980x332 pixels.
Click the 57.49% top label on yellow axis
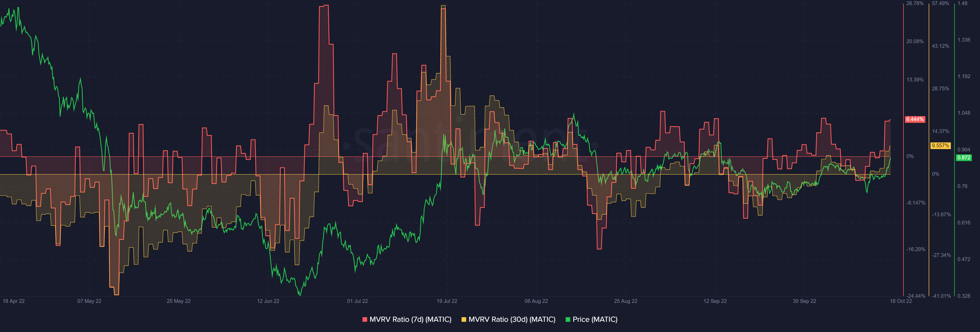[940, 3]
